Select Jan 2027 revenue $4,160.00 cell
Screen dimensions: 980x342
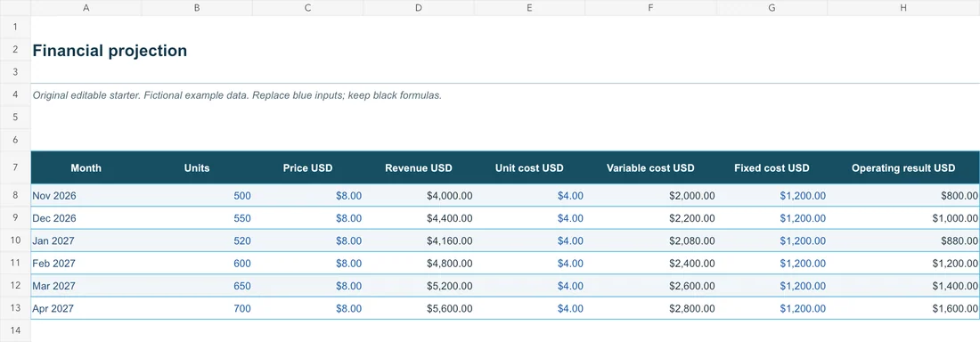click(x=418, y=240)
